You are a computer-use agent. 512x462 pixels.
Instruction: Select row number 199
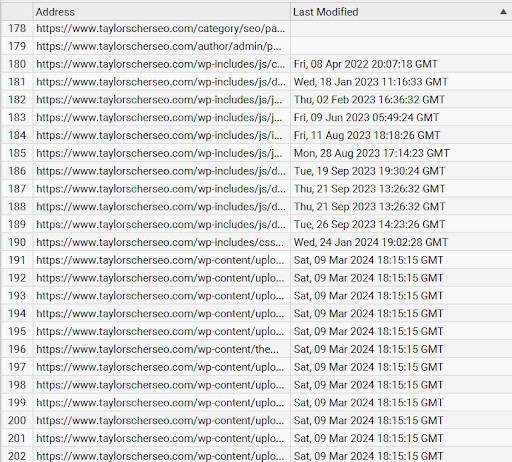[17, 403]
